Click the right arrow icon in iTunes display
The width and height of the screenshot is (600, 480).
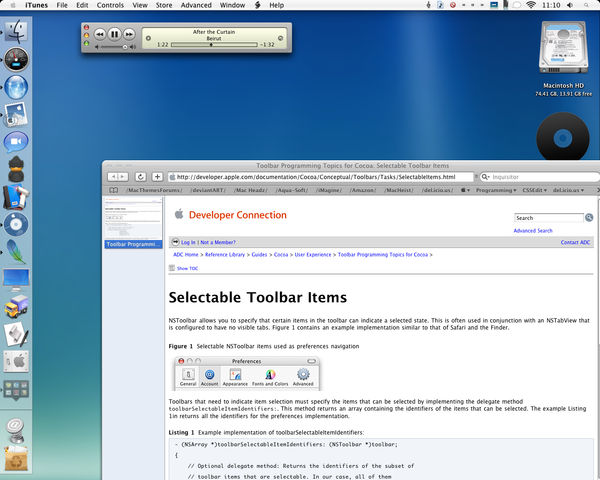point(280,38)
